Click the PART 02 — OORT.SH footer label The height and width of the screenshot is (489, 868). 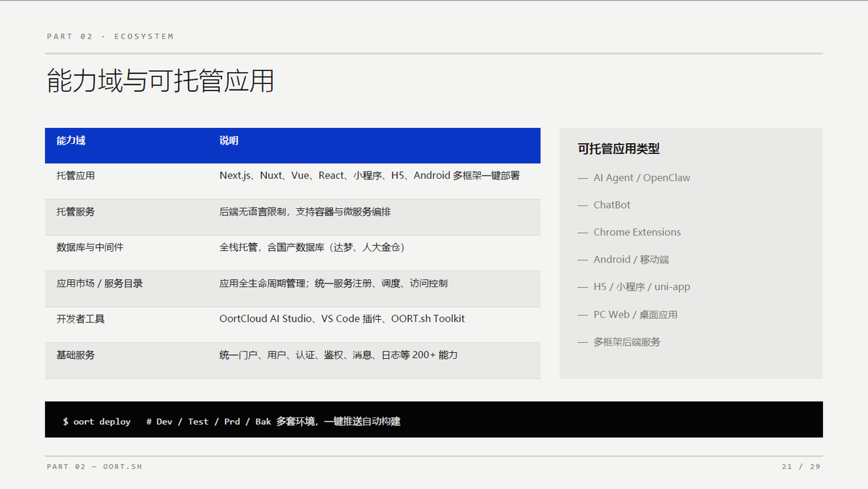point(95,467)
